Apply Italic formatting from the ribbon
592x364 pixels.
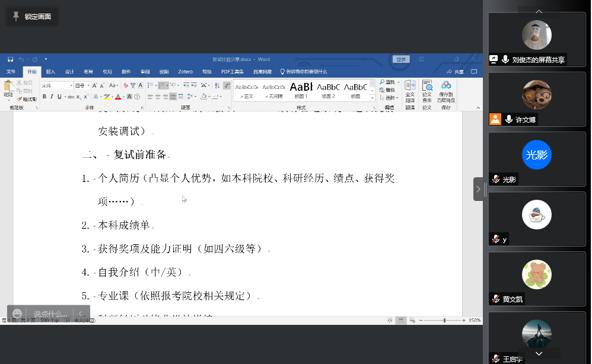(52, 97)
